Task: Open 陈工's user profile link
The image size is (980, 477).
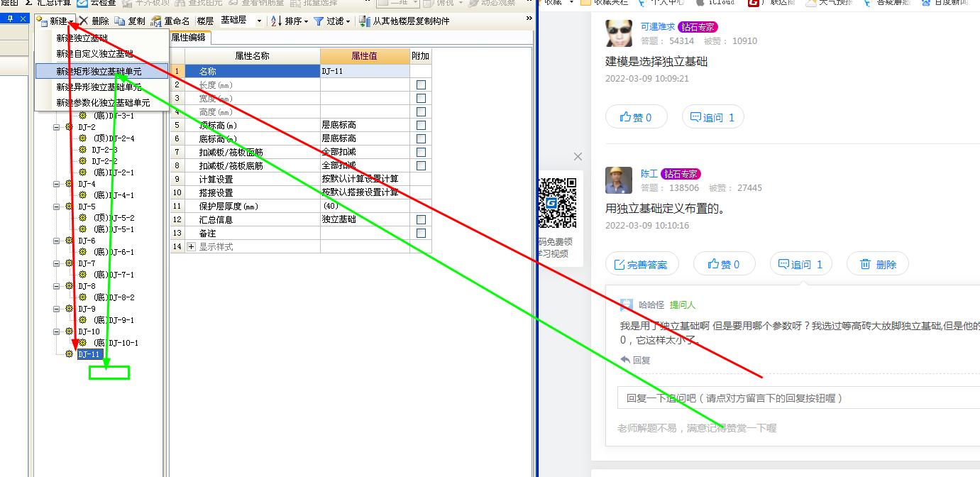Action: 649,174
